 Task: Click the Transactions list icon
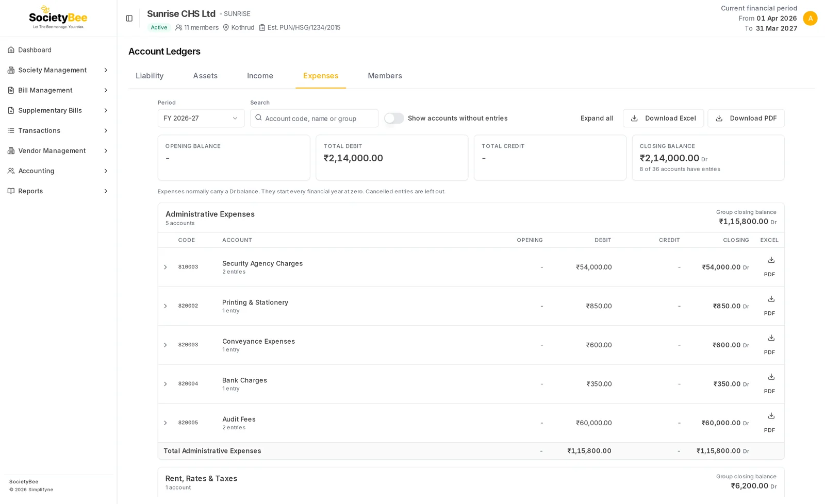[x=11, y=130]
